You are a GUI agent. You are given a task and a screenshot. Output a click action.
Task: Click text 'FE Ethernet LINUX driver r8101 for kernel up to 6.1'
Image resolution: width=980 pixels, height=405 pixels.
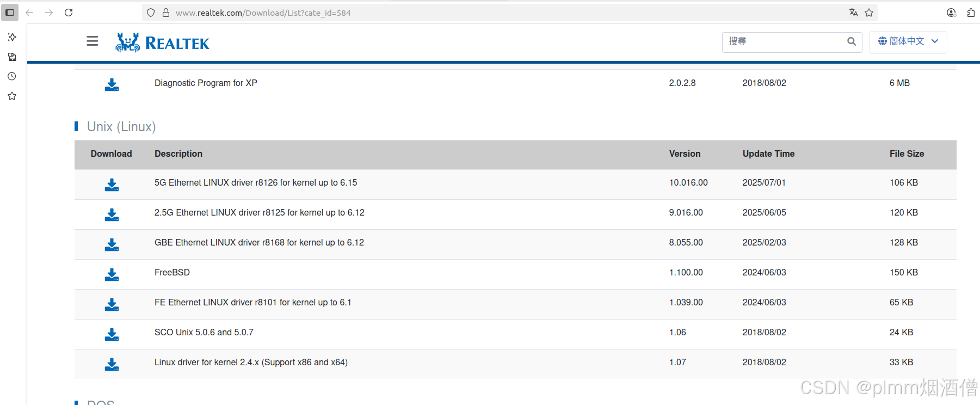(x=252, y=303)
